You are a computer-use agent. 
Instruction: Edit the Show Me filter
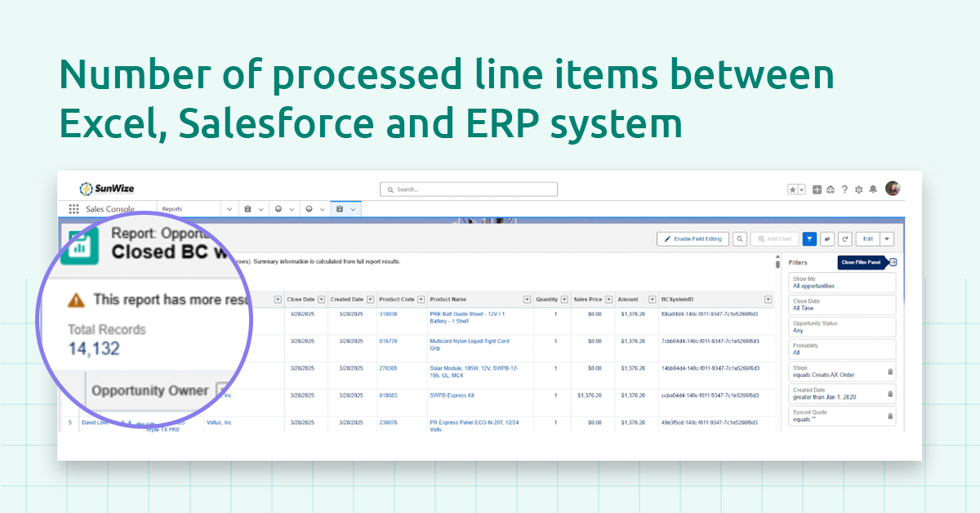[x=842, y=283]
